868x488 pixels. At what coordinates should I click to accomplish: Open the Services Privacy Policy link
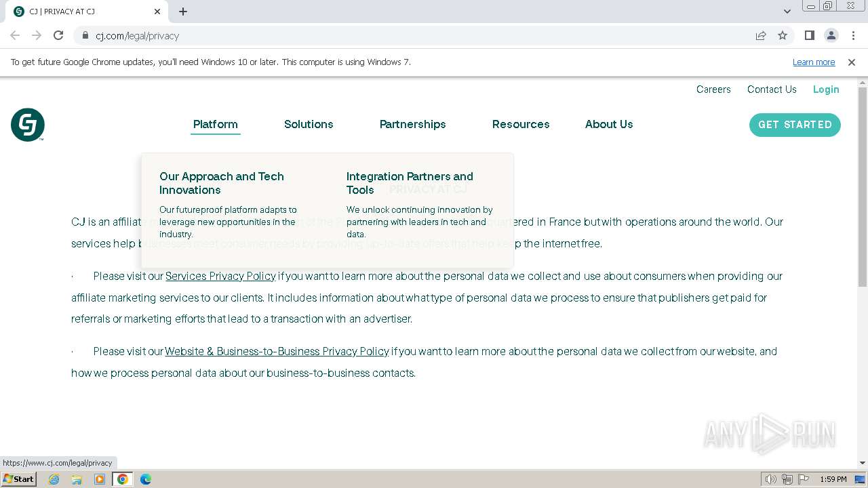[x=220, y=276]
